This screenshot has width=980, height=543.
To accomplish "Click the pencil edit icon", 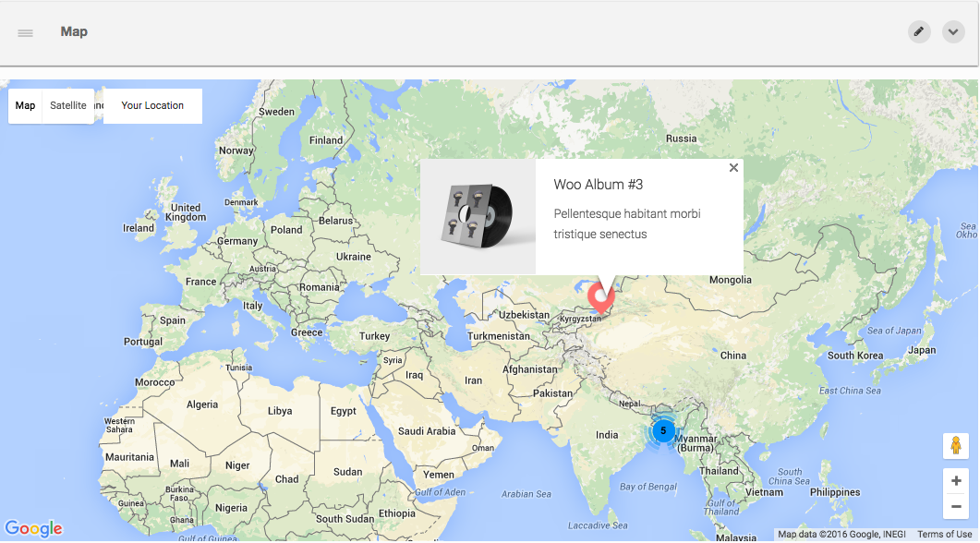I will click(x=918, y=32).
